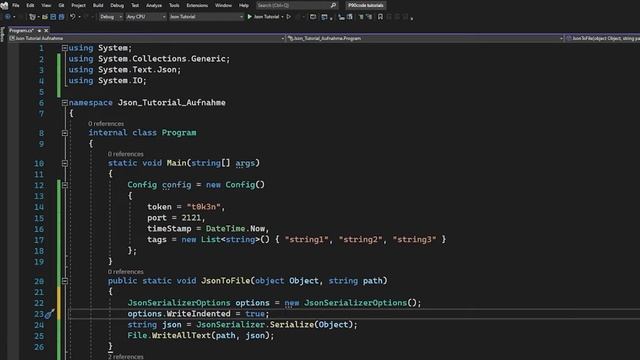Collapse the class Program block at line 8
Image resolution: width=640 pixels, height=360 pixels.
[64, 133]
